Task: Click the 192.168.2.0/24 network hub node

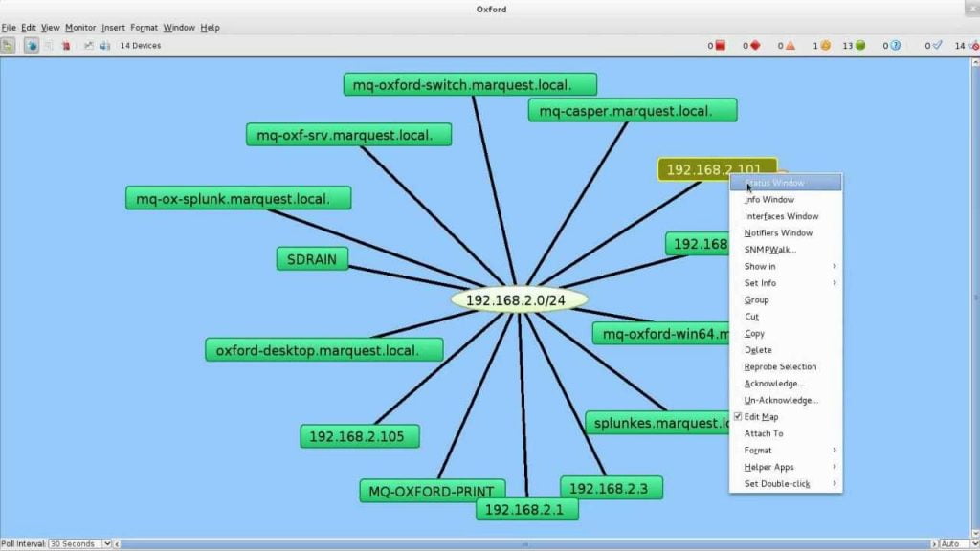Action: point(519,299)
